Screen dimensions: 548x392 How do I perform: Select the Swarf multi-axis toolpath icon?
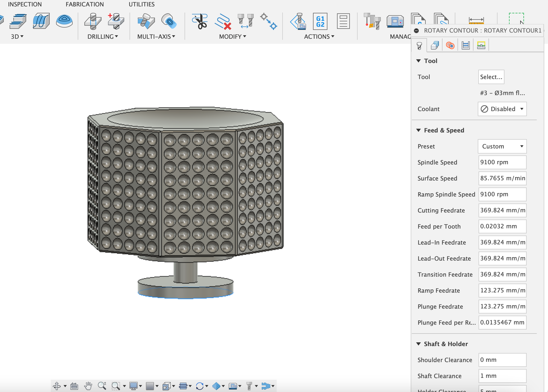coord(146,21)
